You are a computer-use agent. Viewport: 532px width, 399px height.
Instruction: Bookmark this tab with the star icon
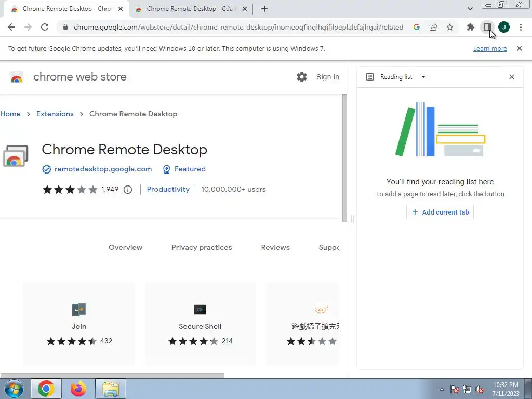point(450,27)
